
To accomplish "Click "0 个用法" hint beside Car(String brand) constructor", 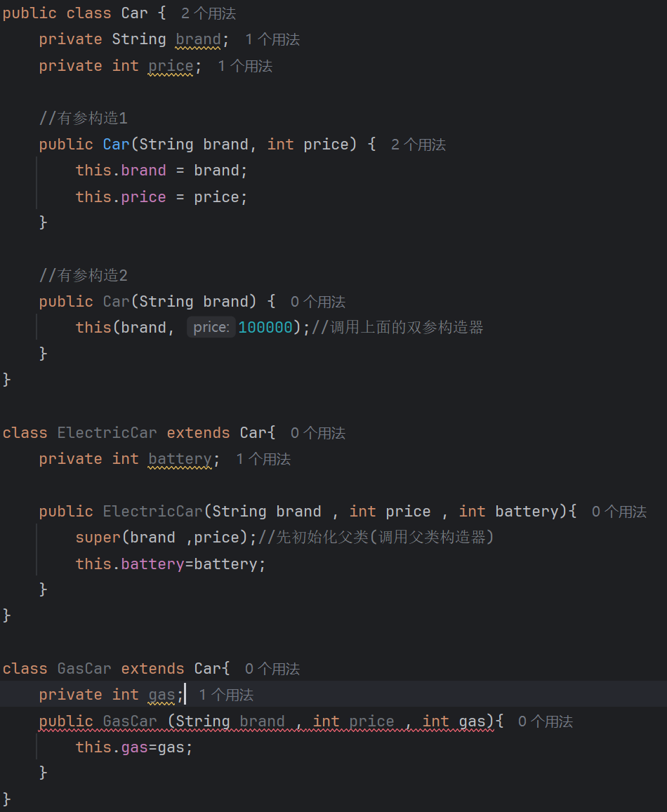I will point(317,302).
